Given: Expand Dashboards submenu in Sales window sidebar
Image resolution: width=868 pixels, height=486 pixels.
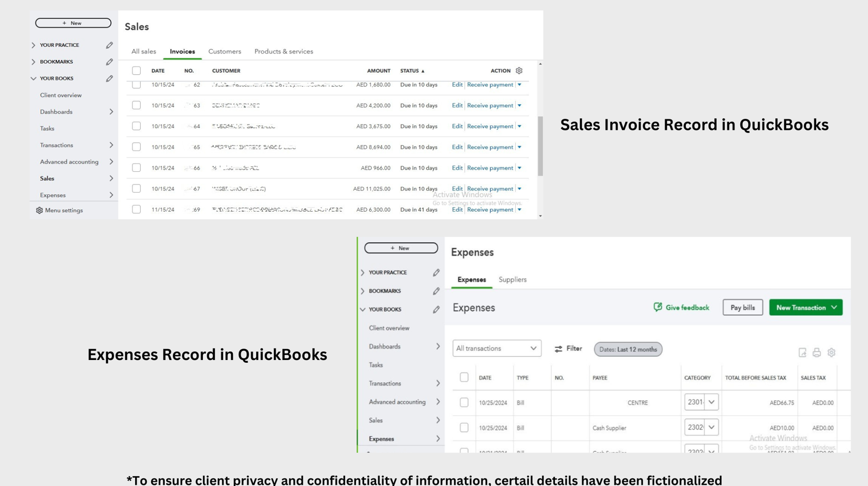Looking at the screenshot, I should coord(111,112).
